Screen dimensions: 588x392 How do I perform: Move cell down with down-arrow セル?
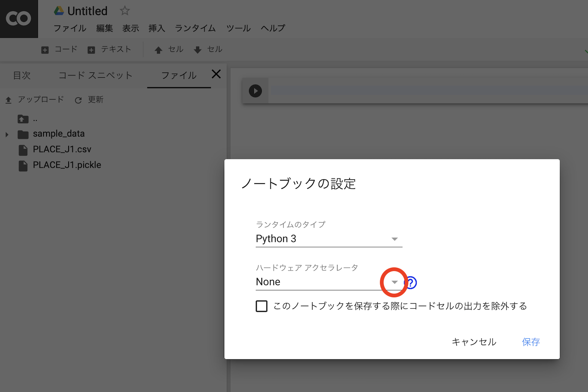(x=208, y=50)
